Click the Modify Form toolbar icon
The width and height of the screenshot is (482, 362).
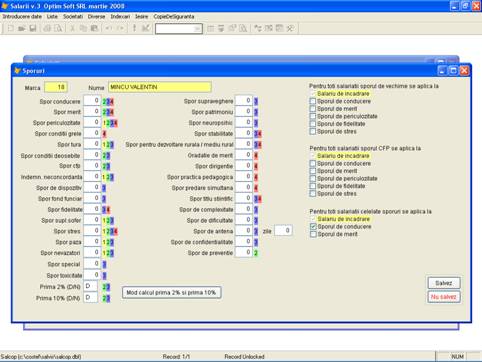146,28
